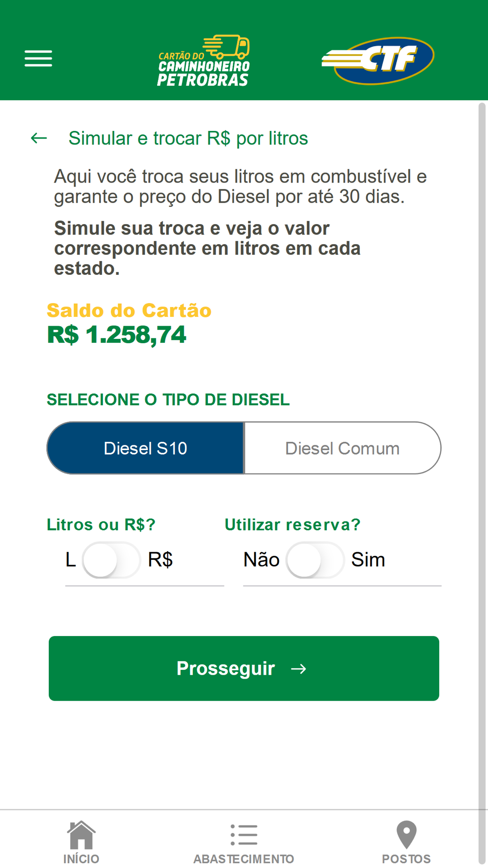
Task: Select the Diesel S10 option
Action: coord(145,448)
